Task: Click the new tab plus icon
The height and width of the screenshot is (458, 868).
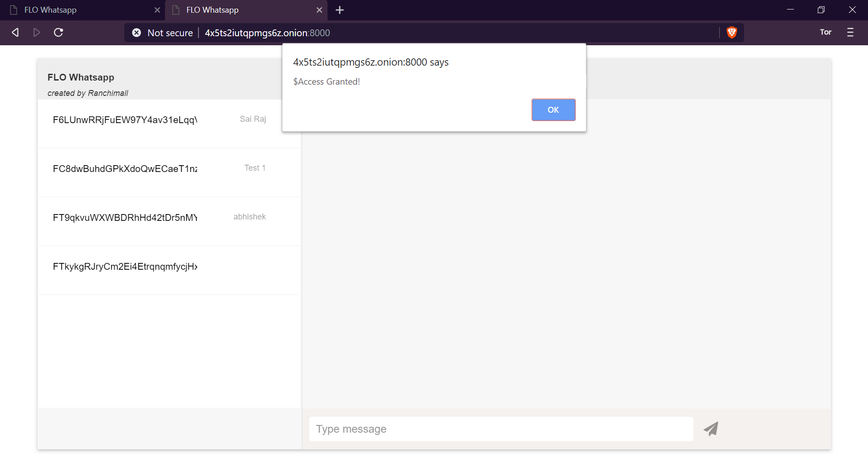Action: [340, 10]
